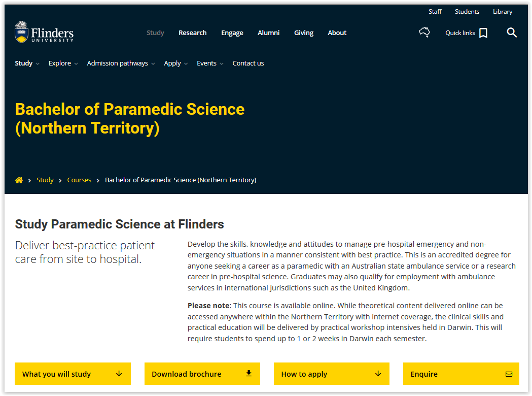Open the Australia map location icon

pyautogui.click(x=424, y=32)
